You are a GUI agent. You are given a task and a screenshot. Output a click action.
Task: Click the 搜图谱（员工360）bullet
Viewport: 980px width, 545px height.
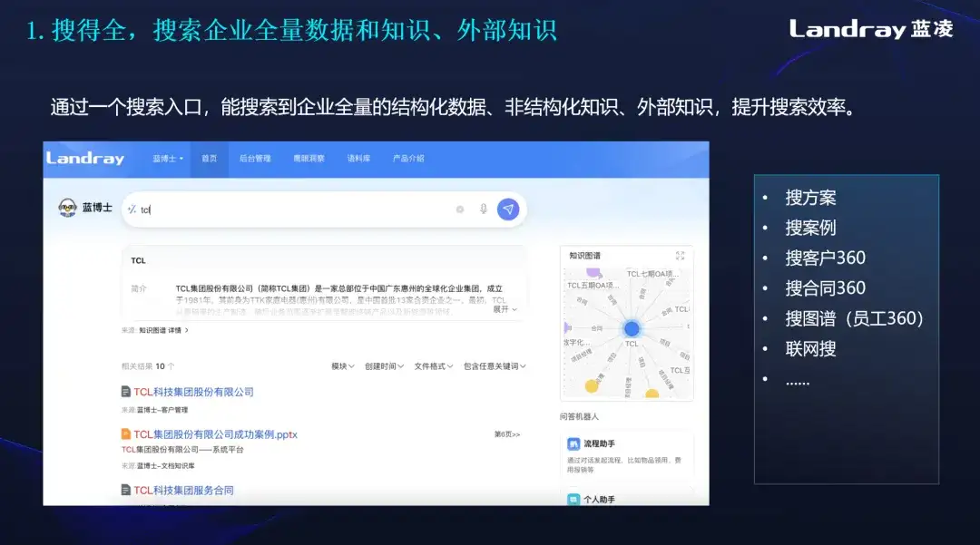(x=855, y=318)
